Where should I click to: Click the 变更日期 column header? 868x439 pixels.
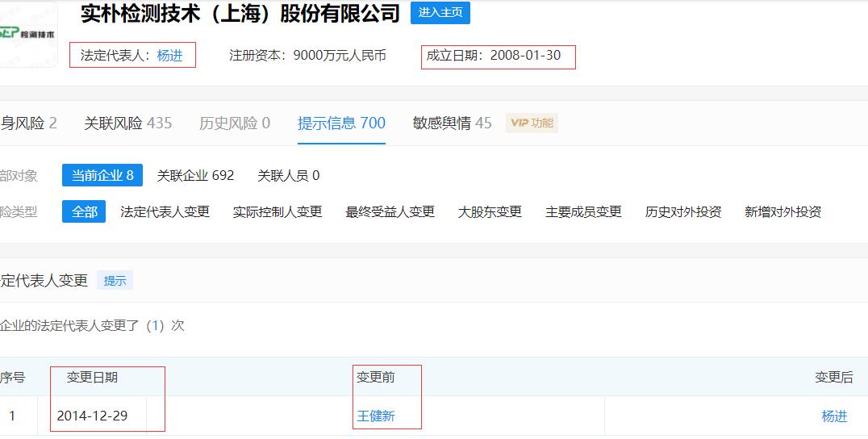93,378
